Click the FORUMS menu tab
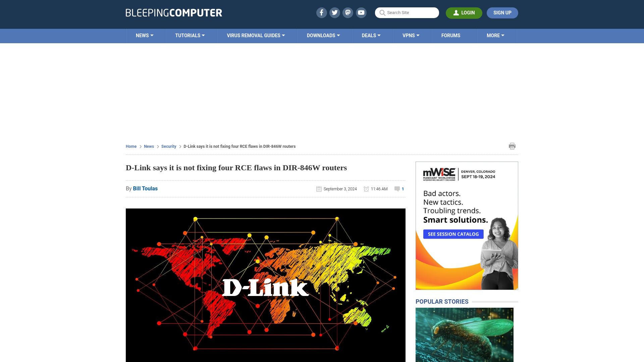 click(x=451, y=35)
